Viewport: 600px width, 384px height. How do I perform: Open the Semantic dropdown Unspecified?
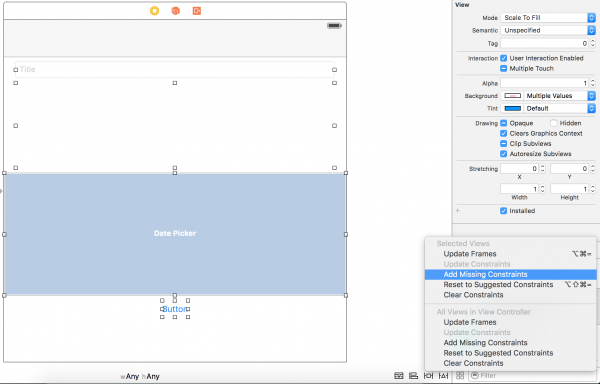pyautogui.click(x=548, y=30)
